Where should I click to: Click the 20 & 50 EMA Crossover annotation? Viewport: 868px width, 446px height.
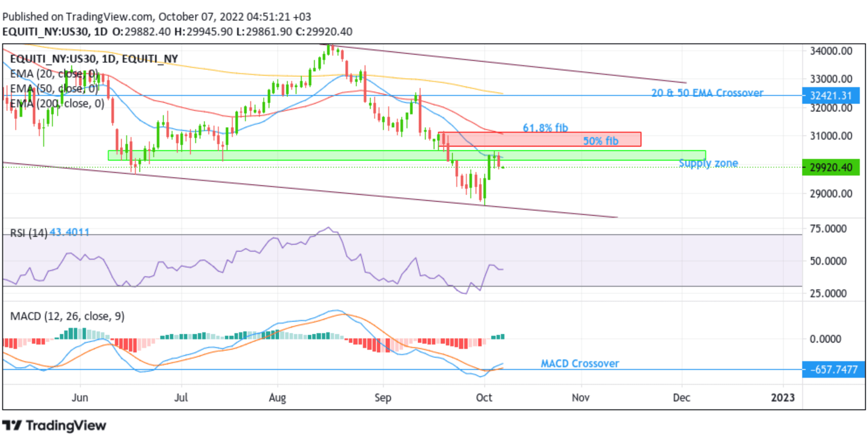tap(707, 93)
